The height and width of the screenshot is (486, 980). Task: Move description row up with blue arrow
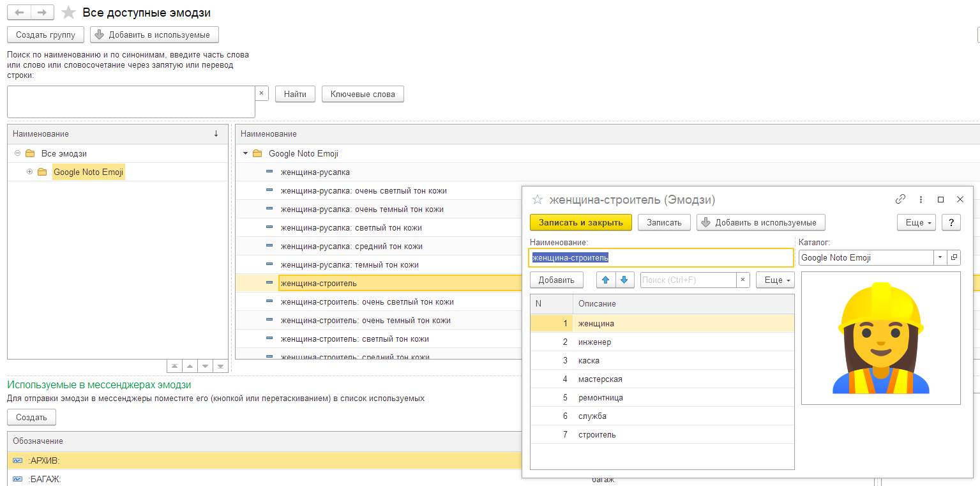pyautogui.click(x=606, y=280)
